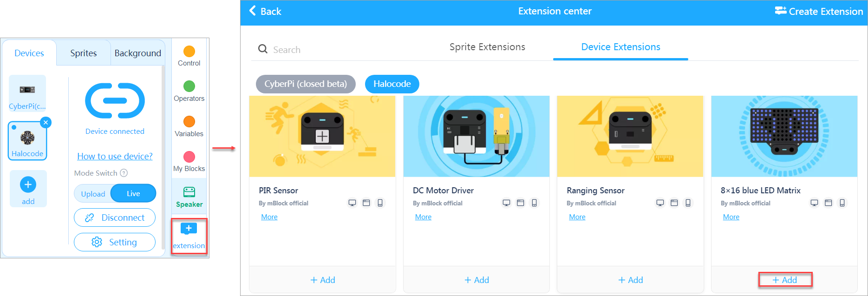Select the CyberPi (closed beta) filter pill
The image size is (868, 296).
(x=306, y=84)
